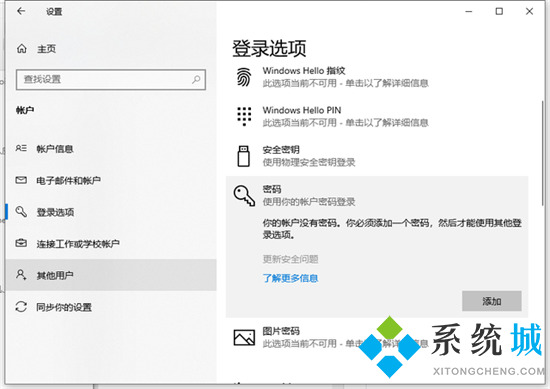Minimize the 设置 window
550x389 pixels.
pyautogui.click(x=469, y=12)
